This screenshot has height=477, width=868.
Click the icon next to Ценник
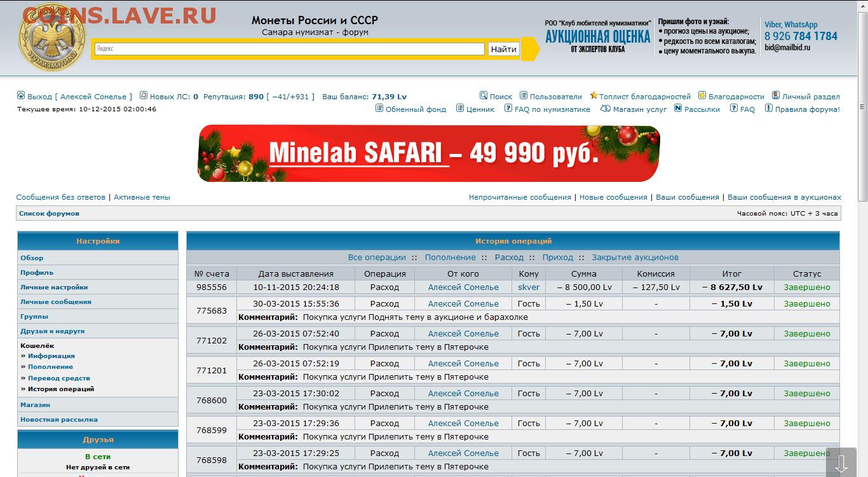460,108
